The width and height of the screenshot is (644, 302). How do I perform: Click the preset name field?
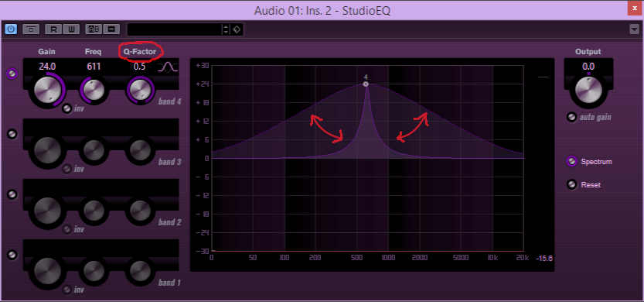point(175,29)
